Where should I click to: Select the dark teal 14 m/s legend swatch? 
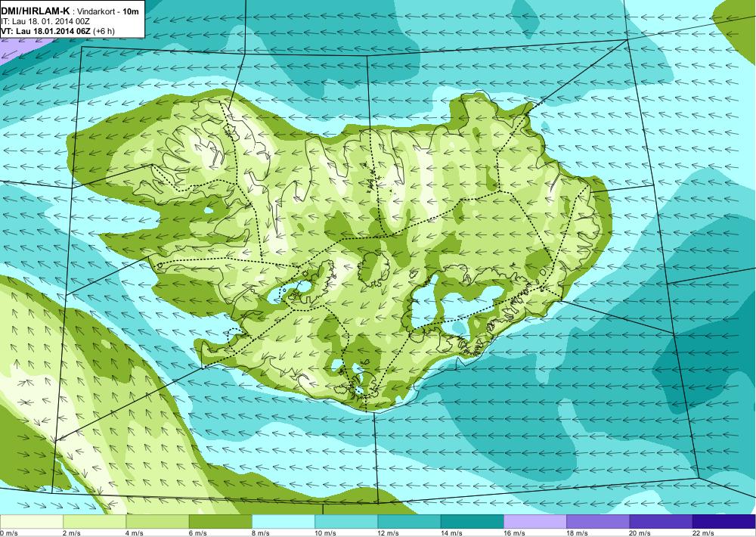click(472, 522)
